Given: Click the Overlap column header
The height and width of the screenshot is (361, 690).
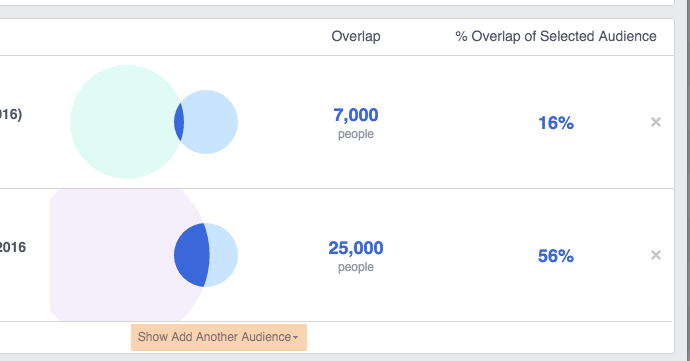Looking at the screenshot, I should 356,36.
